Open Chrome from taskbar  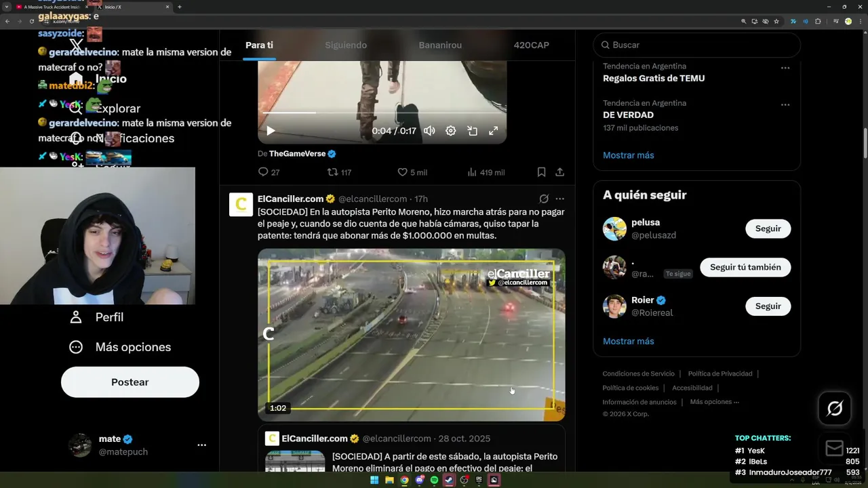(x=404, y=480)
